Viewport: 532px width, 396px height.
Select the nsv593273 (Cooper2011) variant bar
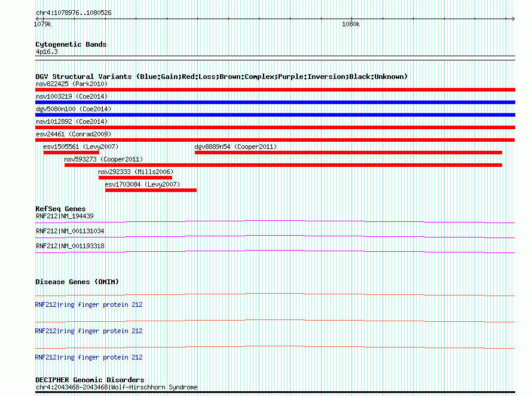283,165
